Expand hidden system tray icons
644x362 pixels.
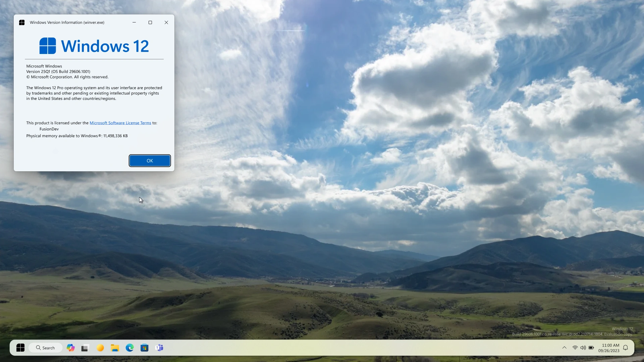point(565,348)
